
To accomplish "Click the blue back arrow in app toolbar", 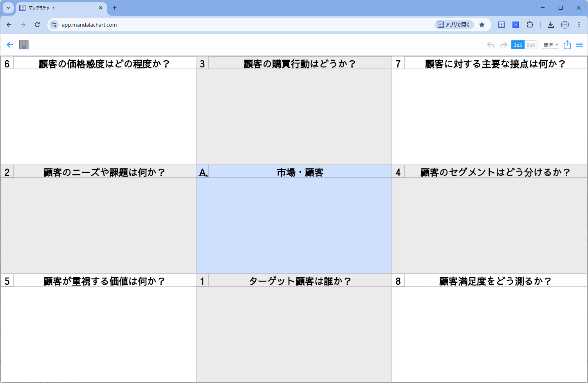I will pyautogui.click(x=10, y=45).
